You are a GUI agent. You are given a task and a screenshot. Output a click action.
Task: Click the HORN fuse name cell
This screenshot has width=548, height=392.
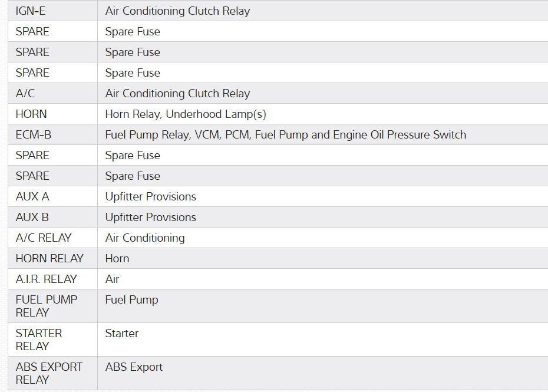[x=31, y=114]
